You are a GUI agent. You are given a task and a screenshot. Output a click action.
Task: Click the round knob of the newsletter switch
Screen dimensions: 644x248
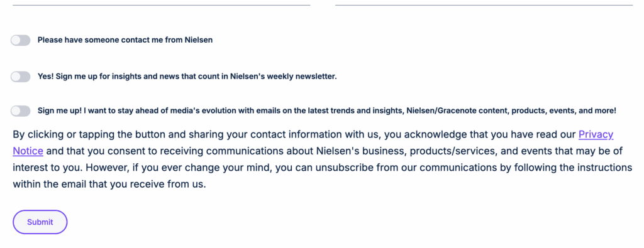[16, 77]
